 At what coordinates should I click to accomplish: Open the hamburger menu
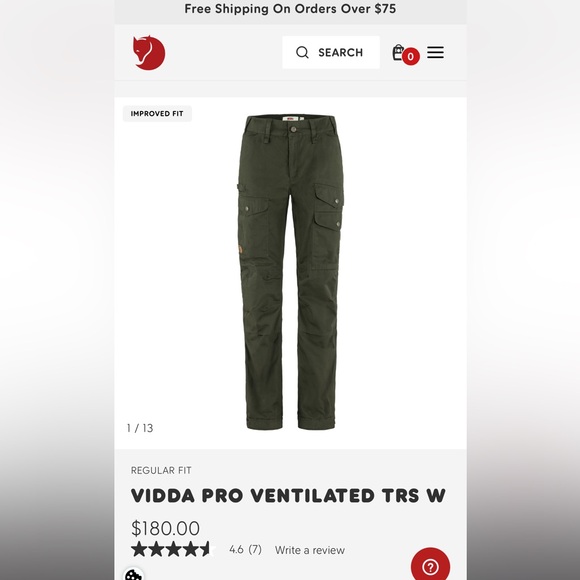(435, 52)
